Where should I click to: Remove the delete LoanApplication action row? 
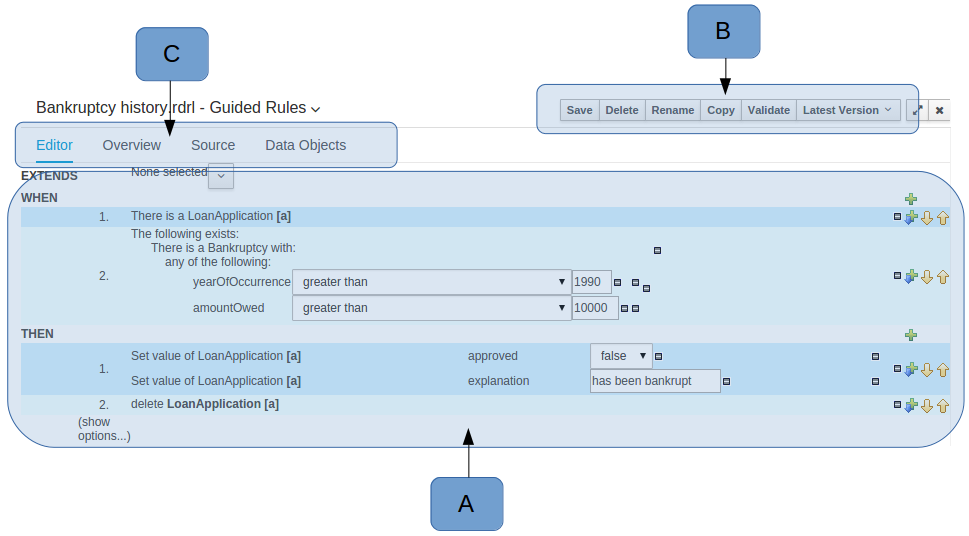point(897,405)
